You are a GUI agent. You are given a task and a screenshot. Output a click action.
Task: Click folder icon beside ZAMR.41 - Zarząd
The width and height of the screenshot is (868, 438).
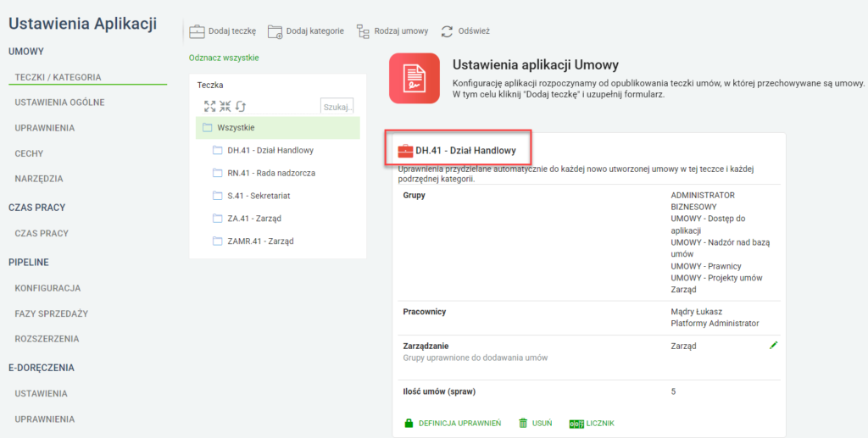[218, 241]
